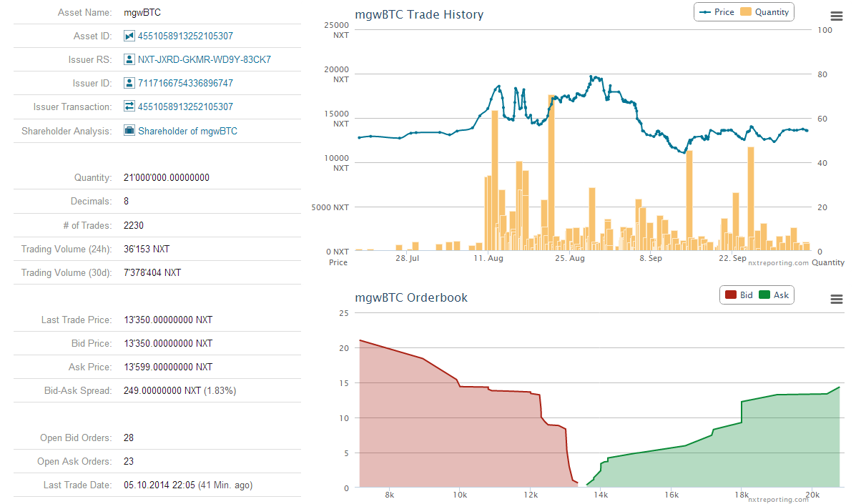The image size is (861, 504).
Task: Toggle the Bid series in Orderbook legend
Action: coord(739,295)
